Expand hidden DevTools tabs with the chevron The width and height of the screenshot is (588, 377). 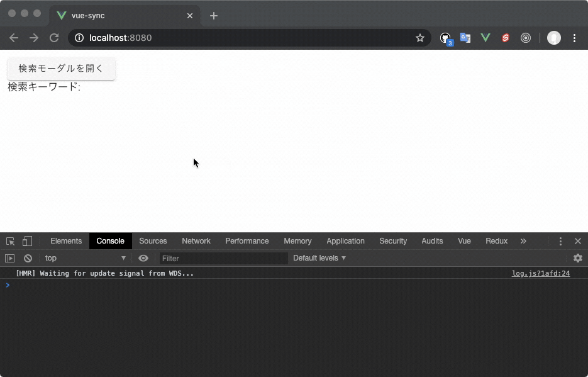(x=523, y=241)
